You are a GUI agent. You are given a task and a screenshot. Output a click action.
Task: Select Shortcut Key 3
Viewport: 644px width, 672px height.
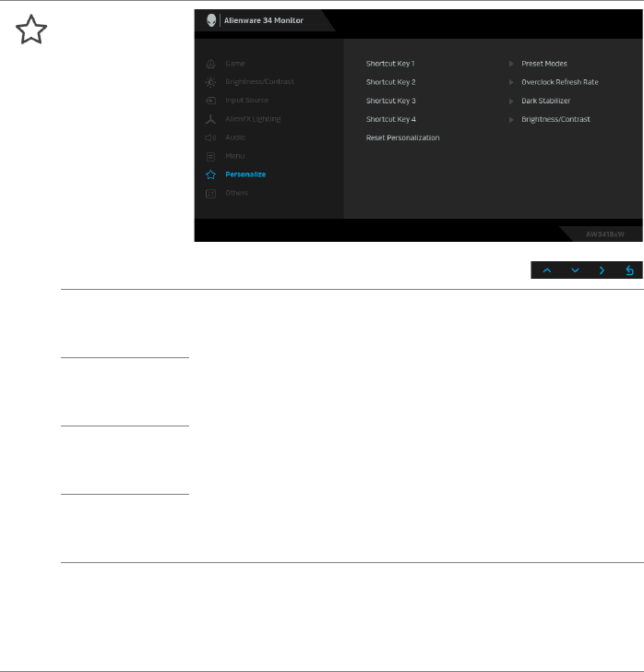(x=391, y=101)
